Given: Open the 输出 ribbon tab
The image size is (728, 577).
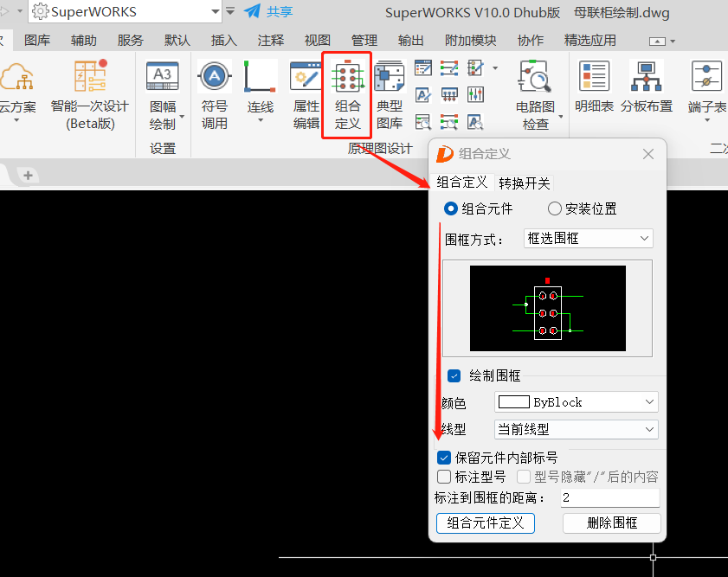Looking at the screenshot, I should pos(411,41).
